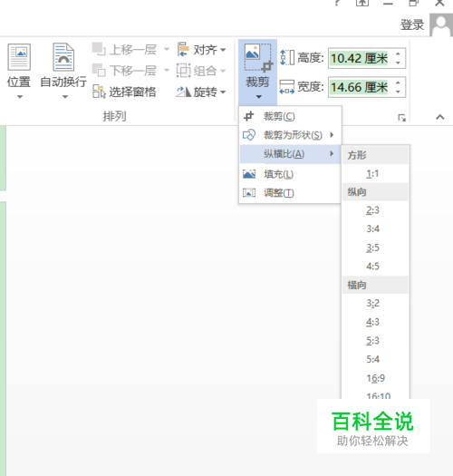Click the height (高度) input field
The width and height of the screenshot is (453, 476).
tap(360, 58)
